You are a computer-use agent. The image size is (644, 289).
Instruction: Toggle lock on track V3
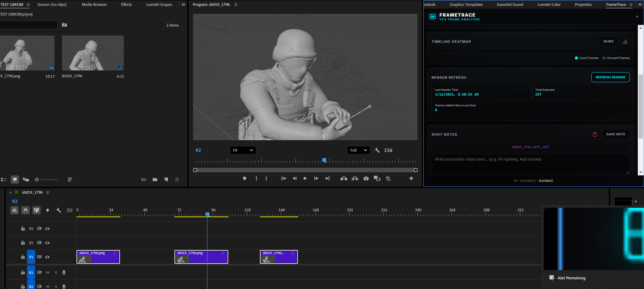click(x=23, y=229)
